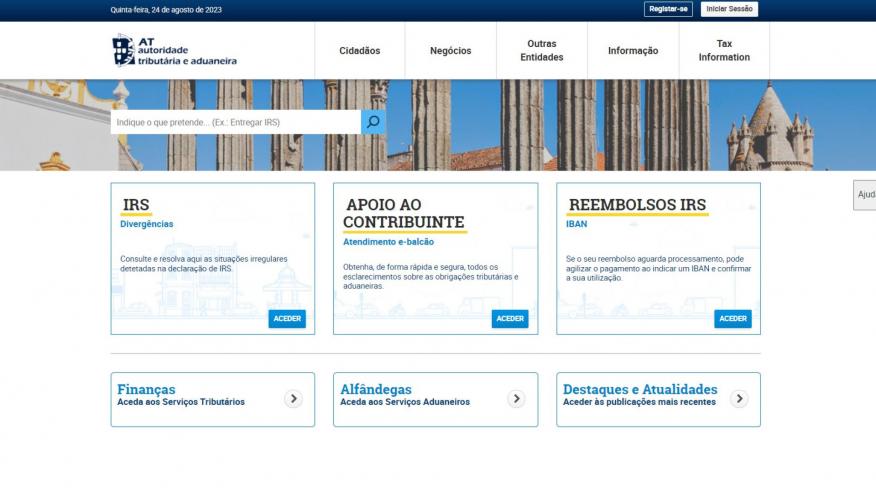Select the Tax Information menu item

point(724,51)
